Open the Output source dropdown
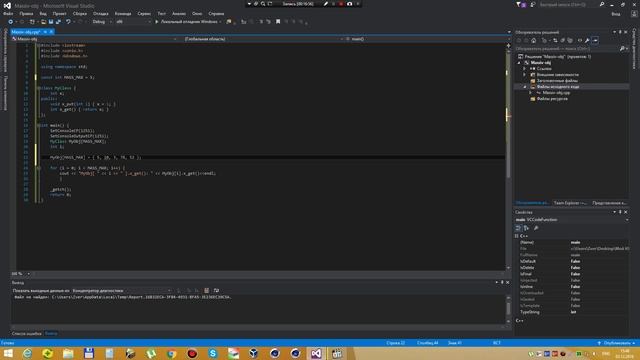640x360 pixels. click(x=122, y=291)
